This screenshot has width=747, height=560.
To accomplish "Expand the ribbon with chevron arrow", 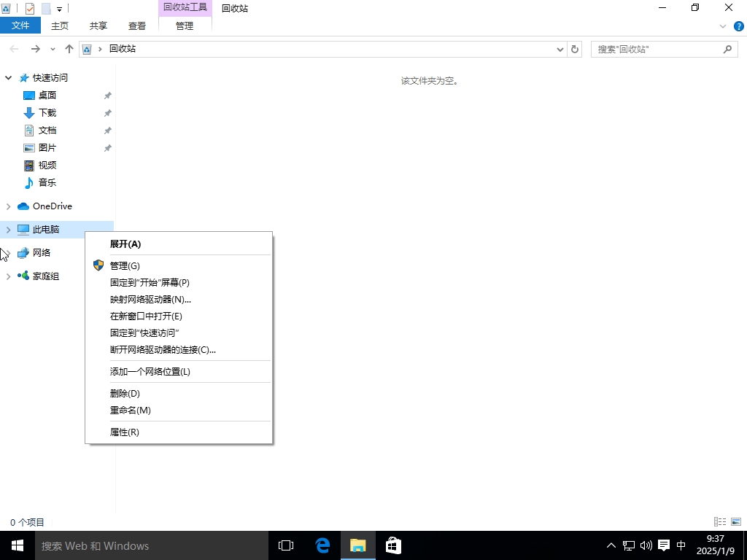I will (723, 26).
